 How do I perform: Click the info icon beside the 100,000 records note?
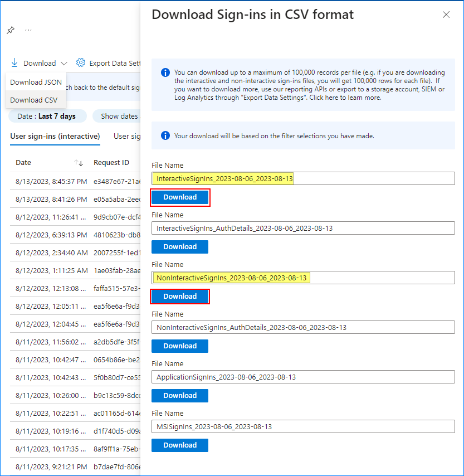165,72
